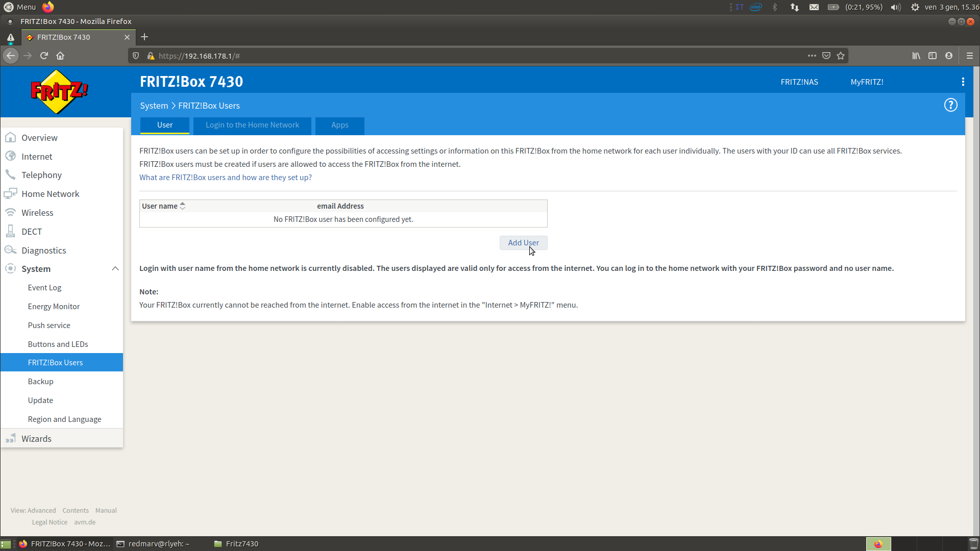Click the email Address column header
Image resolution: width=980 pixels, height=551 pixels.
coord(340,206)
